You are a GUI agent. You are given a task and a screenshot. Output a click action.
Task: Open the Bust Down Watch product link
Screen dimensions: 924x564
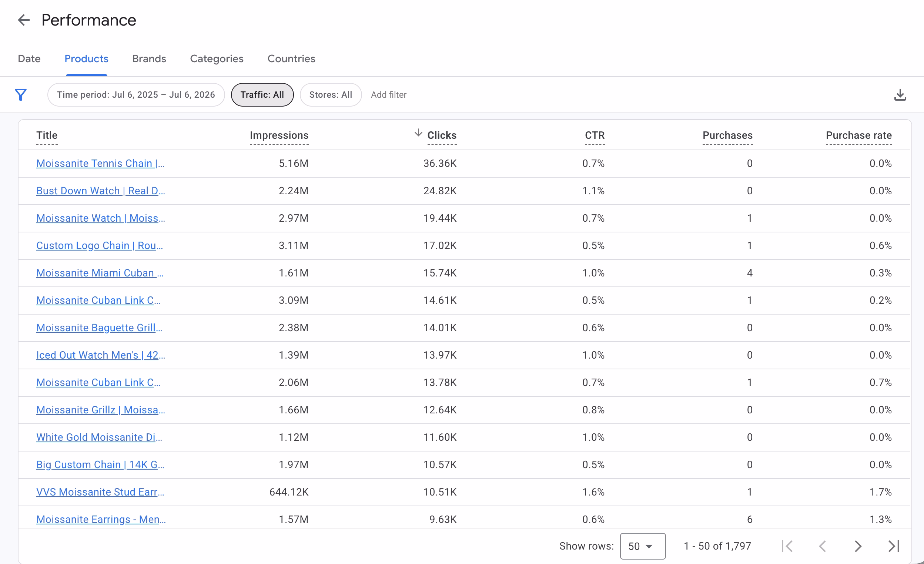pyautogui.click(x=100, y=191)
